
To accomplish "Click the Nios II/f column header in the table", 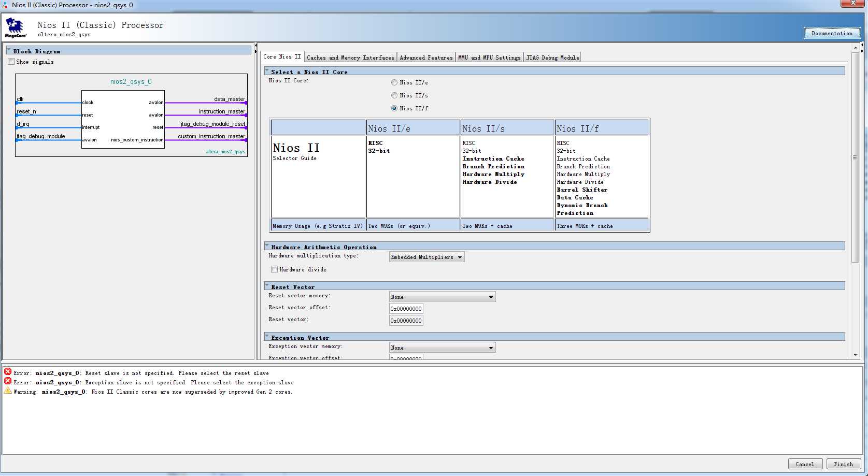I will point(602,128).
